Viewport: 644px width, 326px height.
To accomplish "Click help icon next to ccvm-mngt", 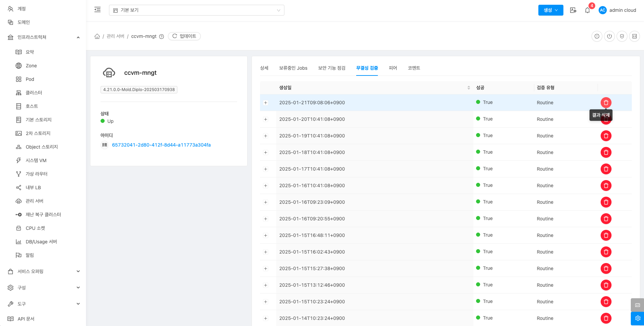I will (162, 37).
